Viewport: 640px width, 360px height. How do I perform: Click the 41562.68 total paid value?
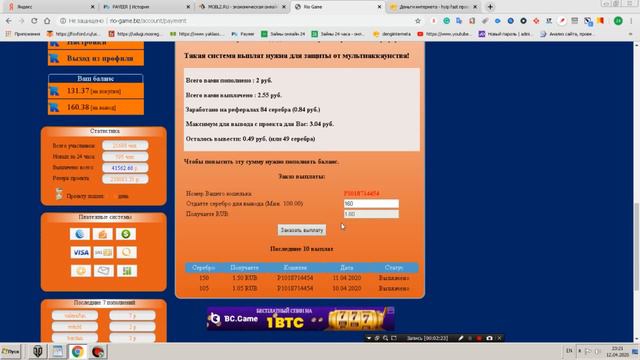pyautogui.click(x=125, y=168)
